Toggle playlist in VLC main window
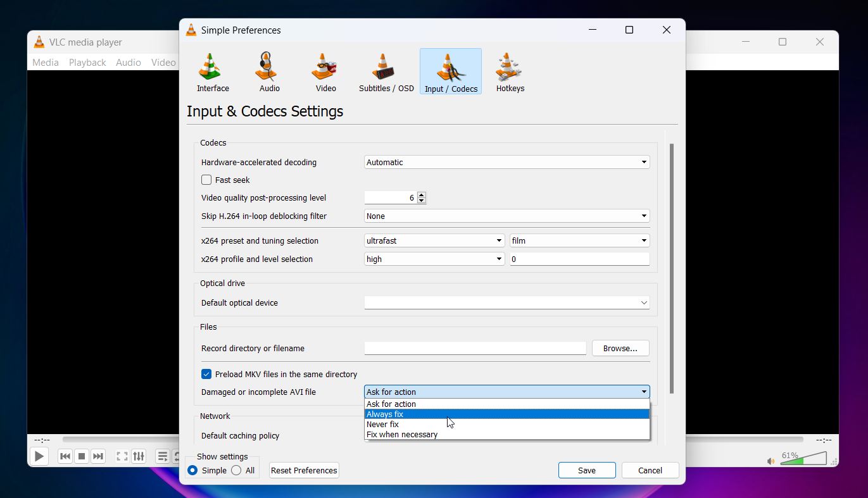This screenshot has width=868, height=498. coord(163,456)
